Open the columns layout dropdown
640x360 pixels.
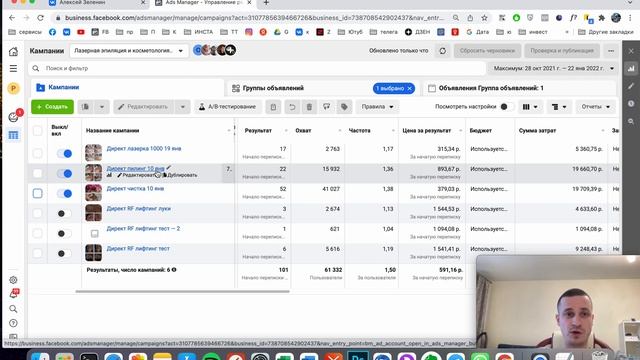(530, 107)
